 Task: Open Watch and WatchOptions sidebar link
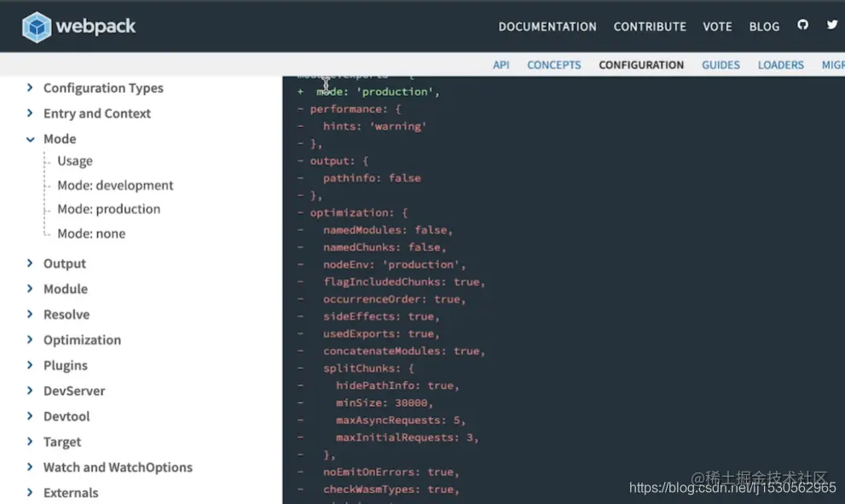click(x=118, y=466)
